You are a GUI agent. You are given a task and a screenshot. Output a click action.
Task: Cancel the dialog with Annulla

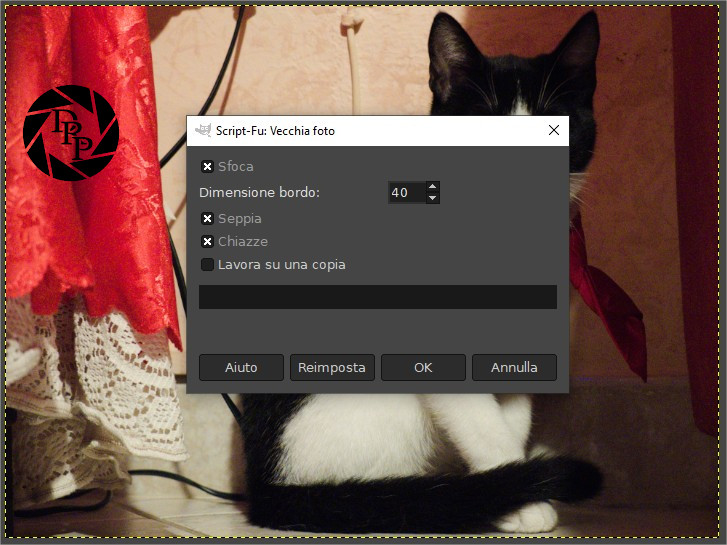514,367
